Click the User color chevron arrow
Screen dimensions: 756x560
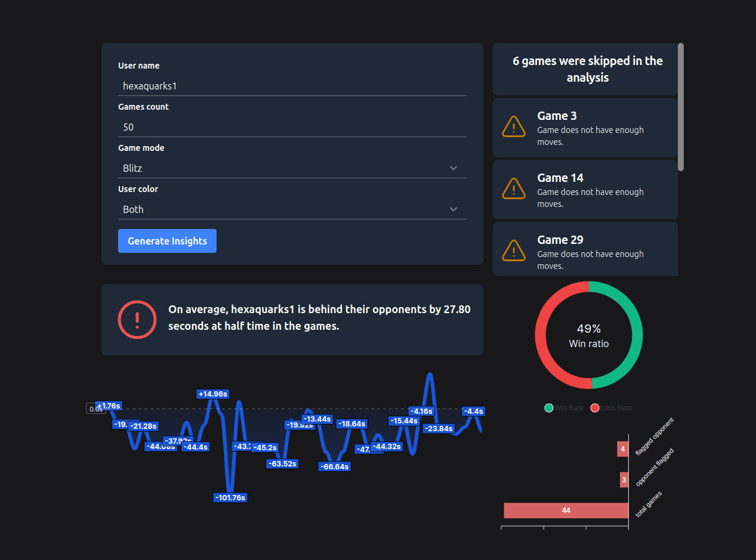[x=453, y=209]
